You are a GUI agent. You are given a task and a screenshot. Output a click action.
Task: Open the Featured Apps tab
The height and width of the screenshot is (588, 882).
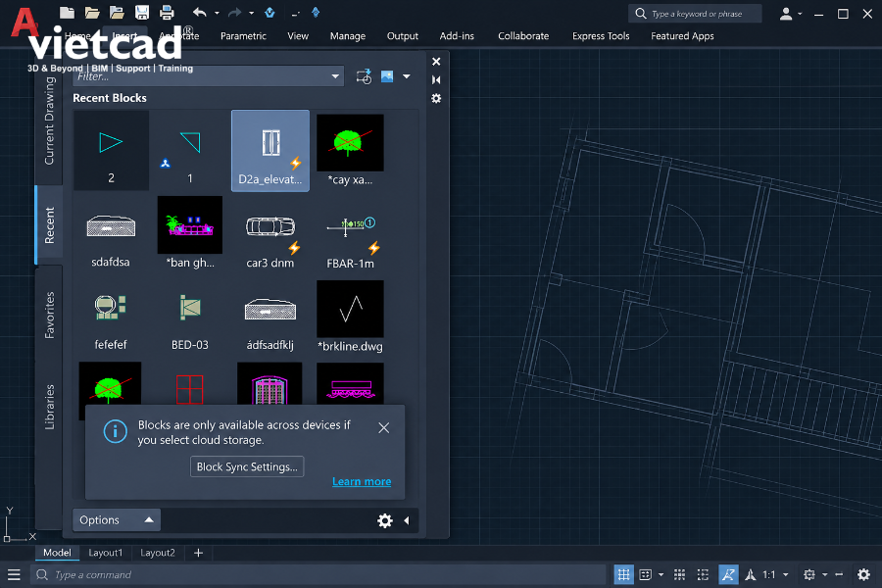coord(682,36)
